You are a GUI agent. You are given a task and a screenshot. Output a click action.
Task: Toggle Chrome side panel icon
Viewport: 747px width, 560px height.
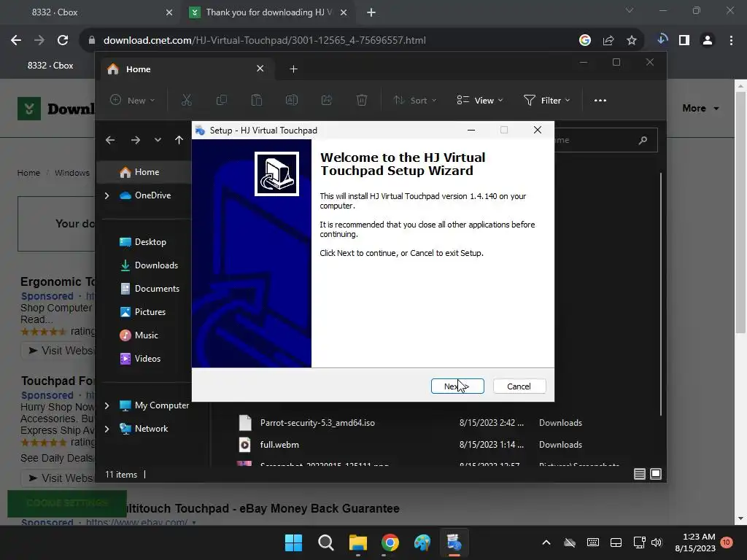[x=684, y=41]
